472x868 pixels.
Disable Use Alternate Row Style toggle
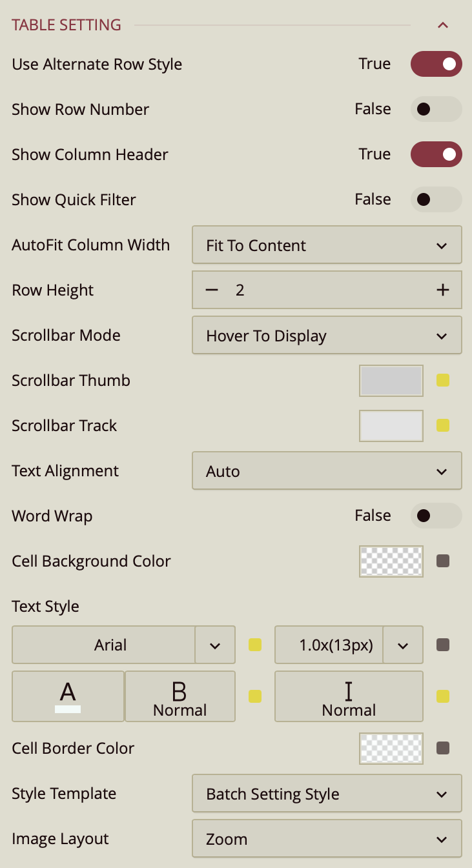(x=436, y=64)
